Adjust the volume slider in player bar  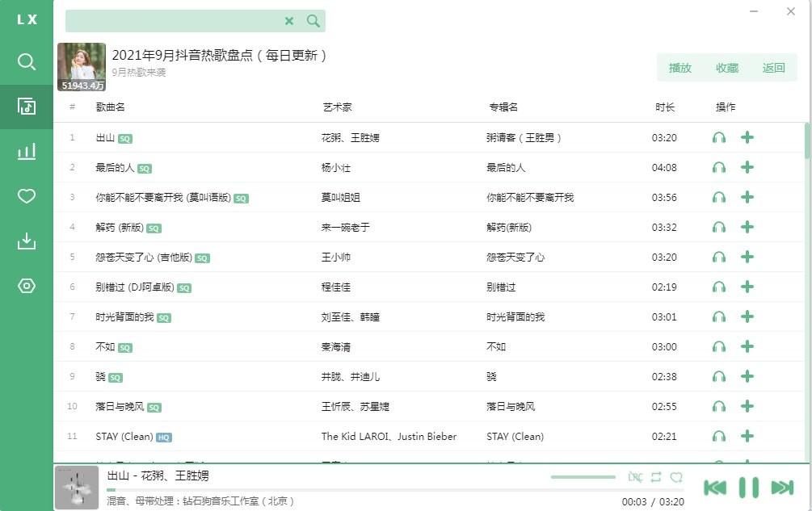pos(583,477)
